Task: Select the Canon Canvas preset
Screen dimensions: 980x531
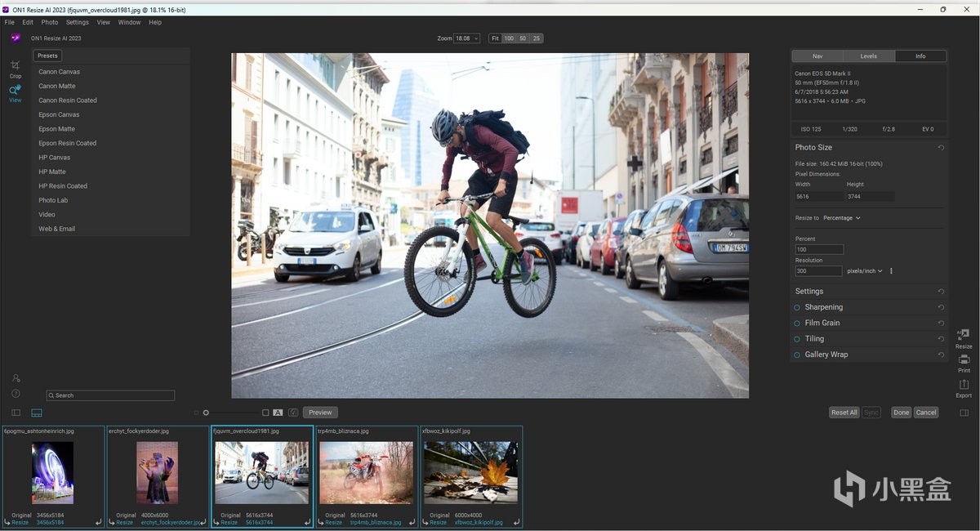Action: pyautogui.click(x=59, y=72)
